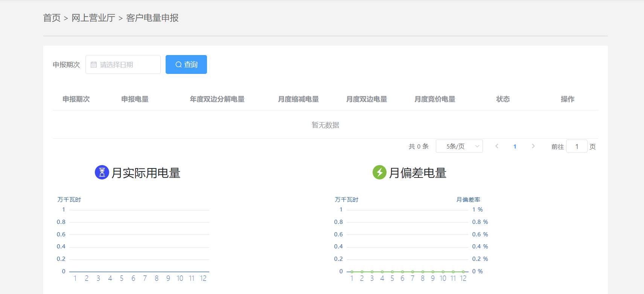Click the green lightning icon beside 月偏差电量
The width and height of the screenshot is (644, 294).
[x=379, y=172]
